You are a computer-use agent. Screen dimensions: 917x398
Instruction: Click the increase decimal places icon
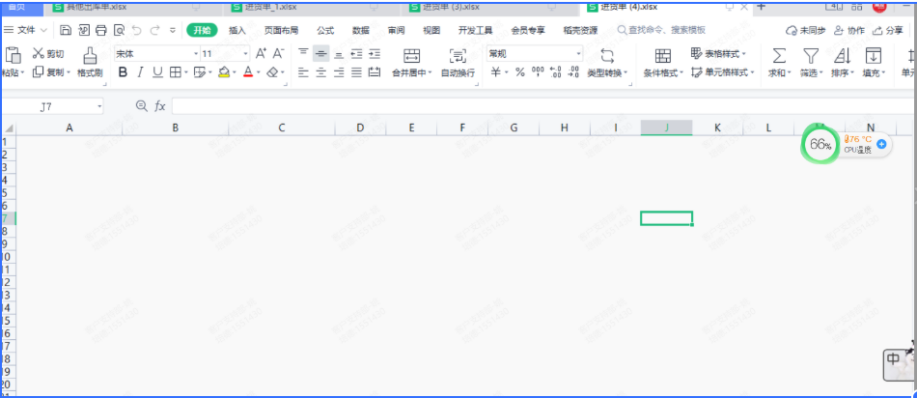click(x=556, y=72)
